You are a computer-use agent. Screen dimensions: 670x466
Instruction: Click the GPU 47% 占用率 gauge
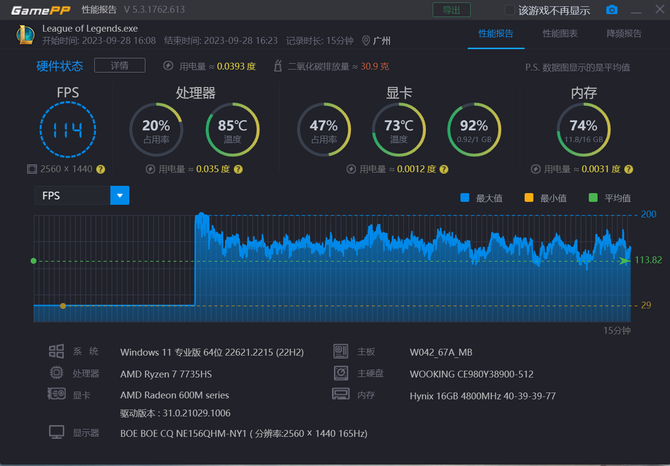pos(323,129)
